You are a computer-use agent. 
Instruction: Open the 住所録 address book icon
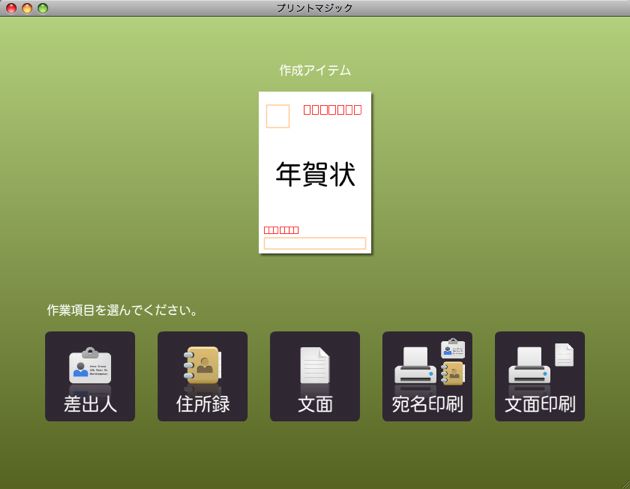[202, 367]
